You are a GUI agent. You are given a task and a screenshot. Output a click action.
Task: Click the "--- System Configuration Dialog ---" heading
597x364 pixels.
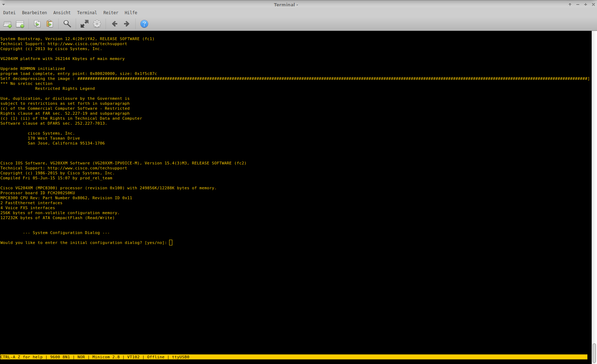[x=66, y=233]
